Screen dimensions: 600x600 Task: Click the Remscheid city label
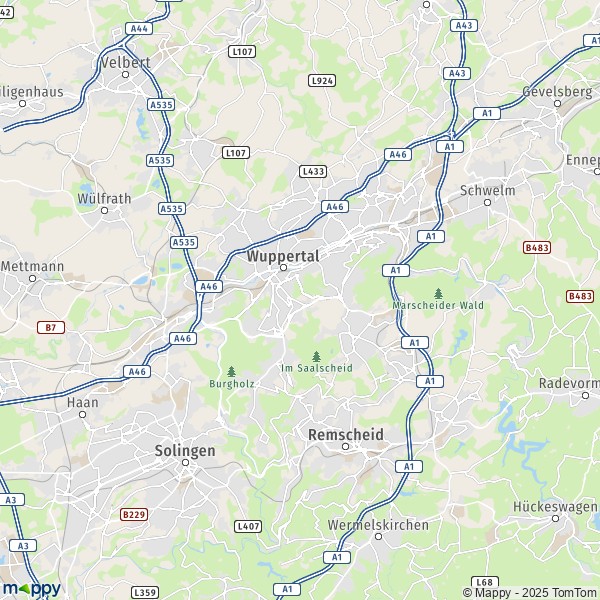click(346, 435)
